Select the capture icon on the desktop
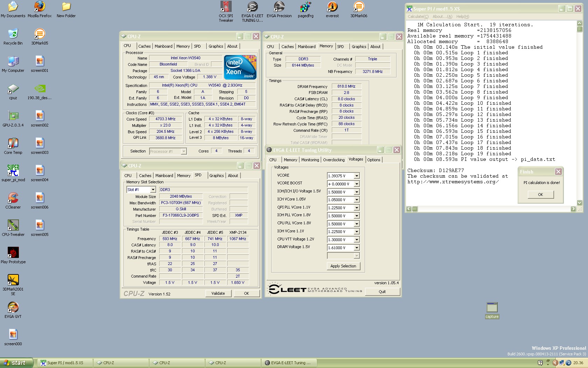 pyautogui.click(x=492, y=311)
